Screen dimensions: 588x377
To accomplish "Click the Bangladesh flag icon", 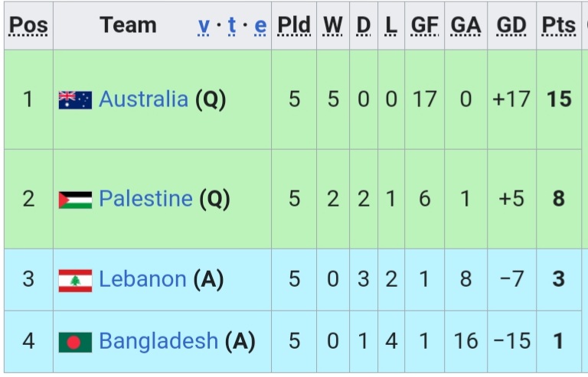I will tap(75, 342).
